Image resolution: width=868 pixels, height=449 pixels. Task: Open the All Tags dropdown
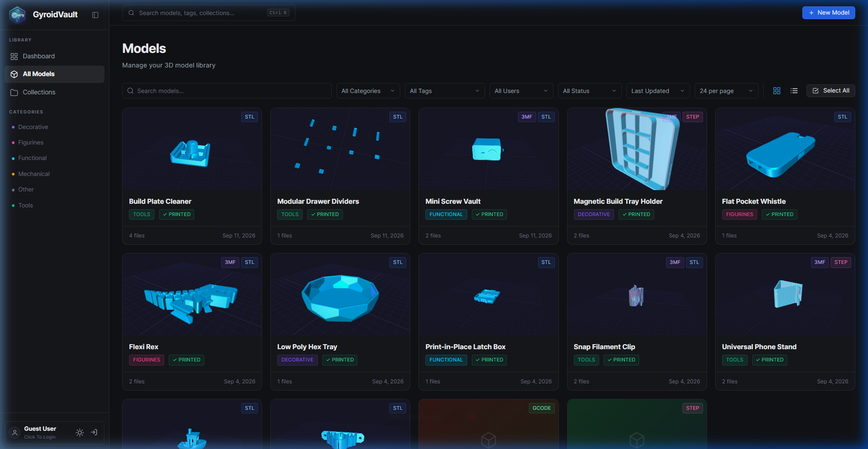(444, 91)
